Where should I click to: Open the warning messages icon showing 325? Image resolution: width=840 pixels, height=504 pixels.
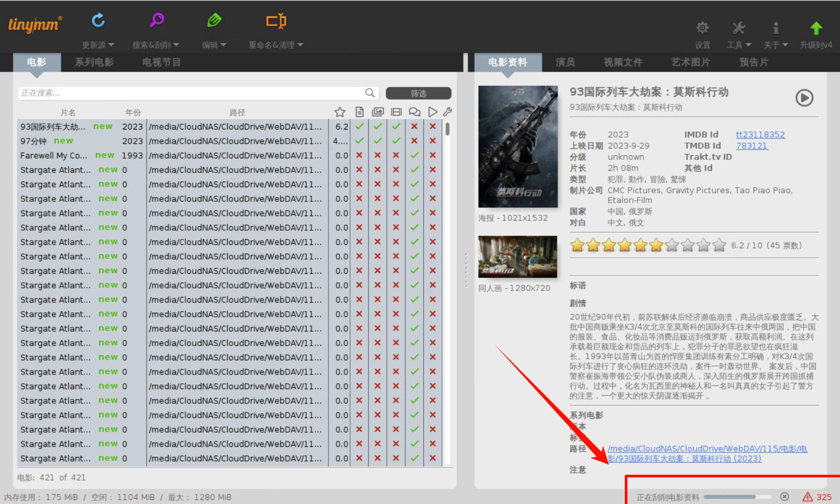(816, 497)
